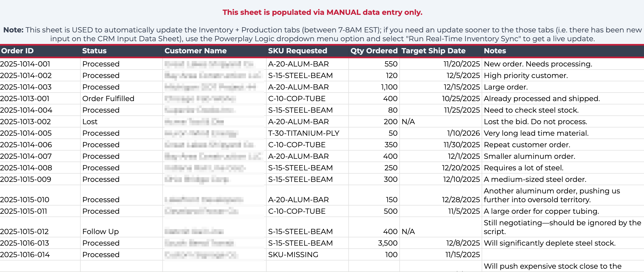
Task: Select the 'High priority customer.' note cell
Action: pos(563,76)
